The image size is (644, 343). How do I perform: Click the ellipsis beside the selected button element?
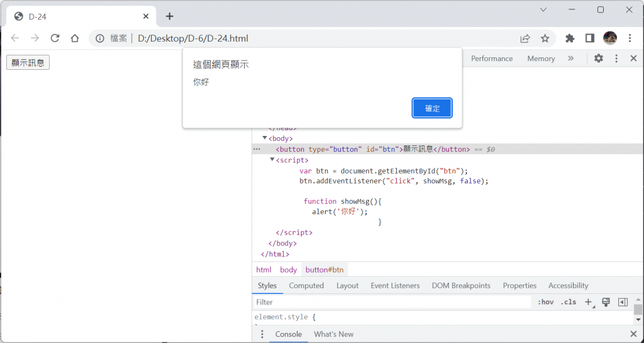click(257, 149)
